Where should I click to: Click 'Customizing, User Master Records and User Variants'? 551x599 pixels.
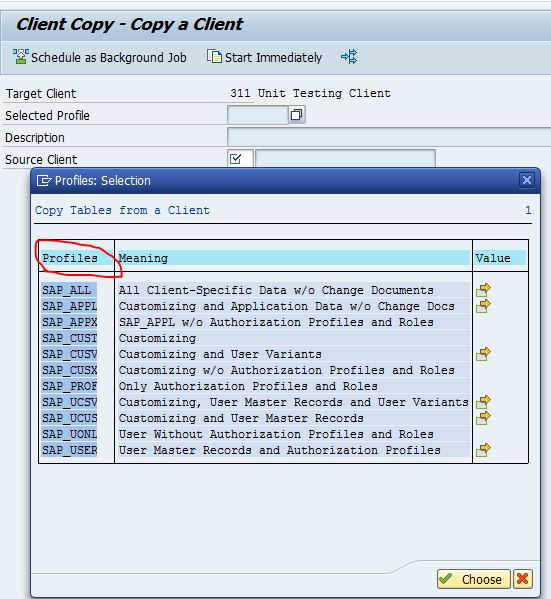[x=293, y=403]
